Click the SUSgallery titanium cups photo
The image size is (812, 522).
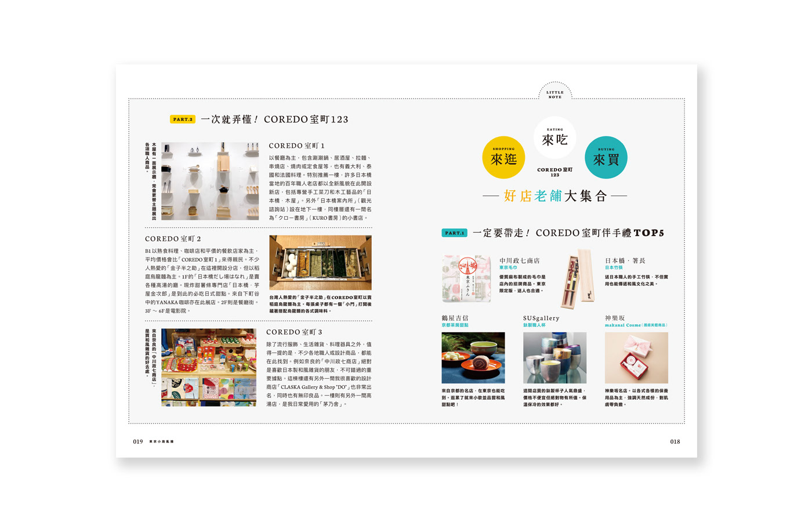[554, 358]
